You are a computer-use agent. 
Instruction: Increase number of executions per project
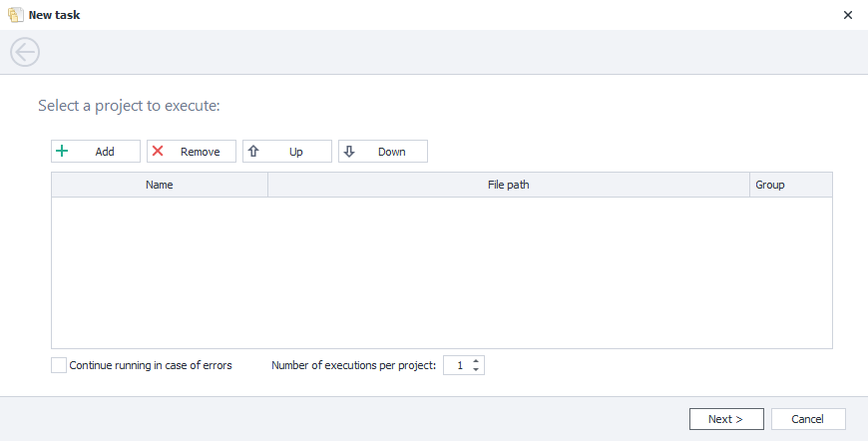[476, 361]
